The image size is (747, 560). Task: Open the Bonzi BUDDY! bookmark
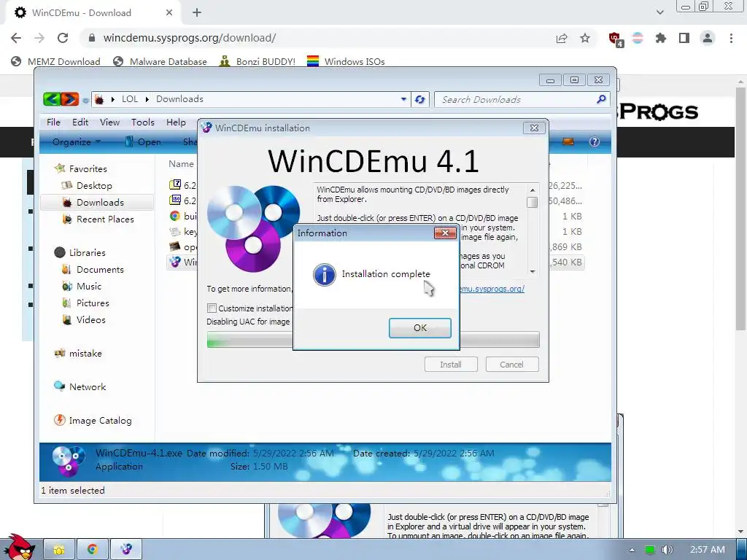pos(258,61)
